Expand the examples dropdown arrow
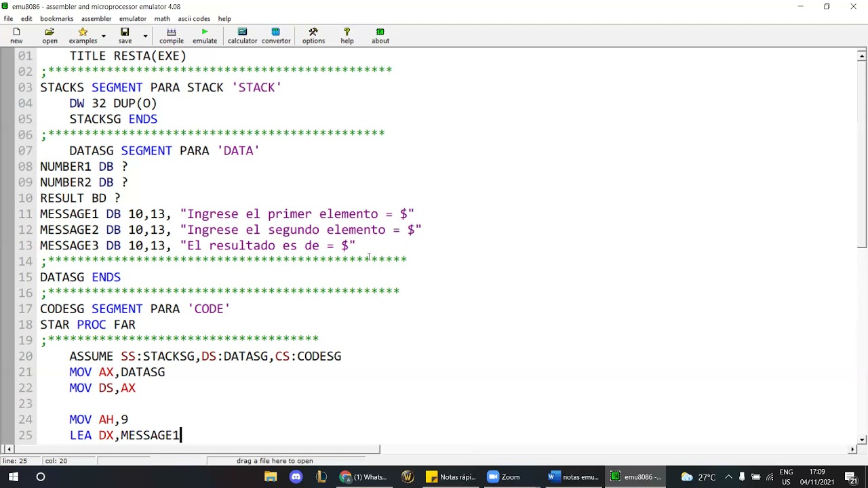The height and width of the screenshot is (488, 868). click(x=103, y=36)
